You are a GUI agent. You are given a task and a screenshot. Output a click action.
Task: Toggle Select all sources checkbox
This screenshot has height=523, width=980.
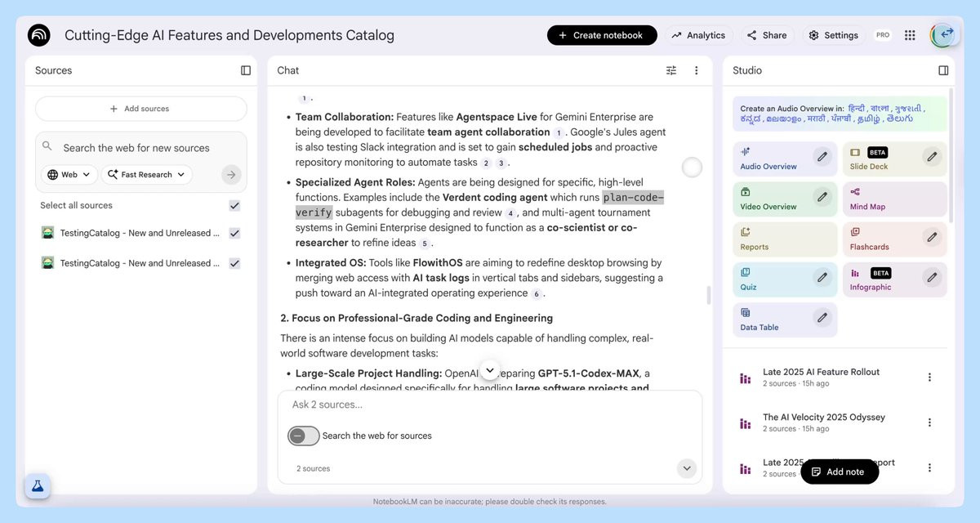pyautogui.click(x=234, y=205)
